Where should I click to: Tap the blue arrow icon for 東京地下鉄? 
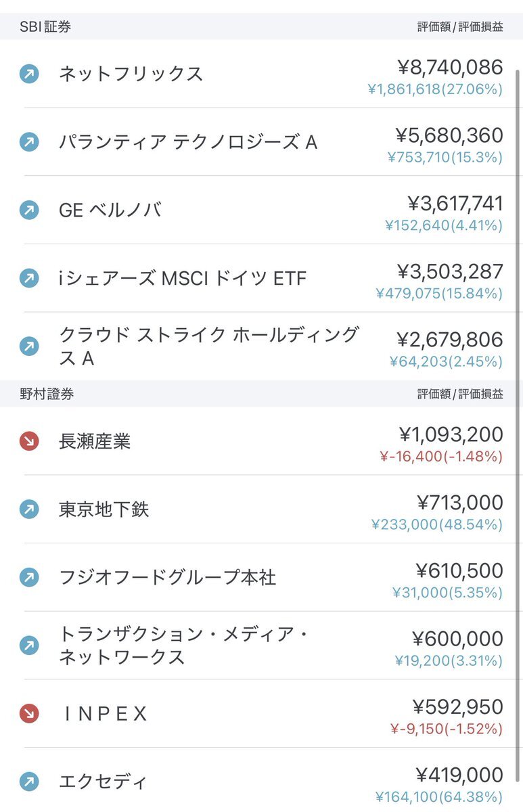29,510
